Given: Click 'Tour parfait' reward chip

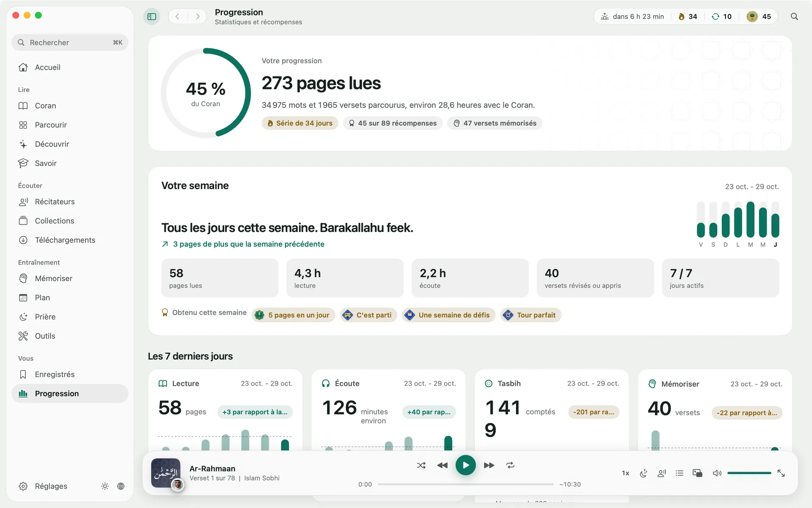Looking at the screenshot, I should [x=531, y=315].
